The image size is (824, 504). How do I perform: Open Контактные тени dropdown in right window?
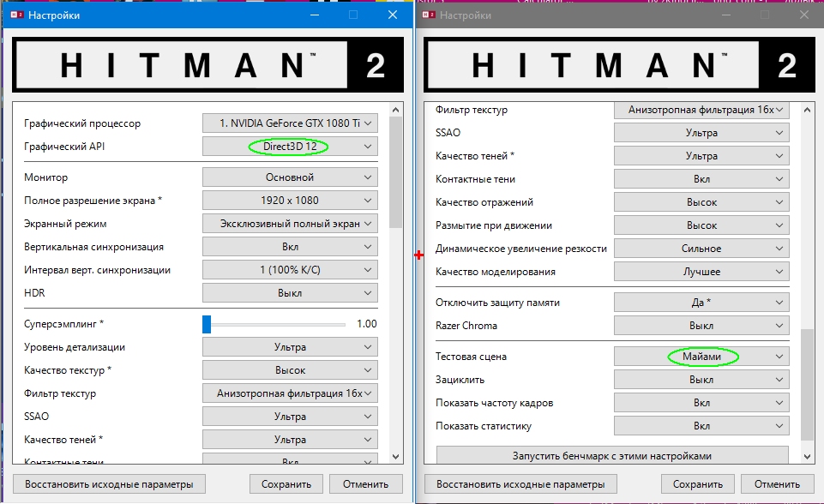pos(701,178)
